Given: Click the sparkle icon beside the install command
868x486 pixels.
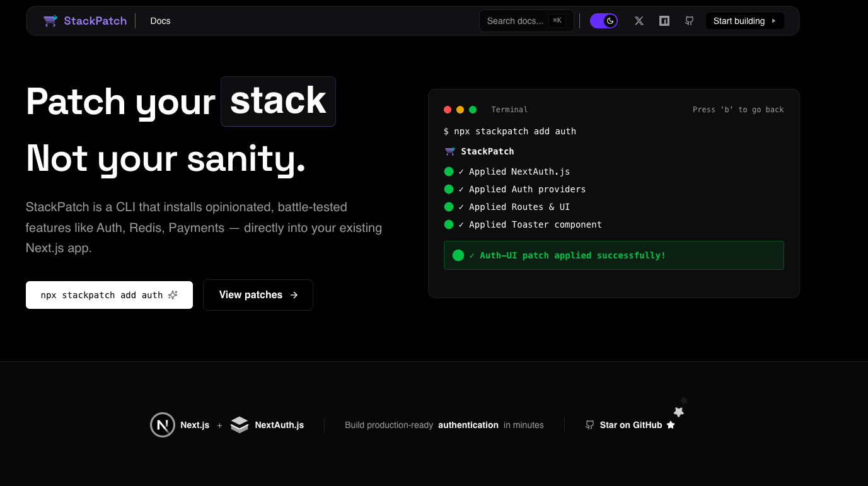Looking at the screenshot, I should 173,294.
